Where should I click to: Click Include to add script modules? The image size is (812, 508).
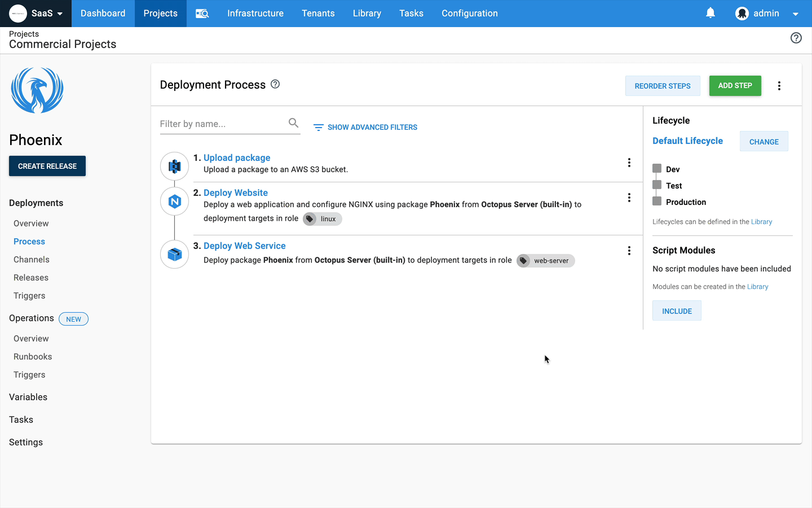677,311
